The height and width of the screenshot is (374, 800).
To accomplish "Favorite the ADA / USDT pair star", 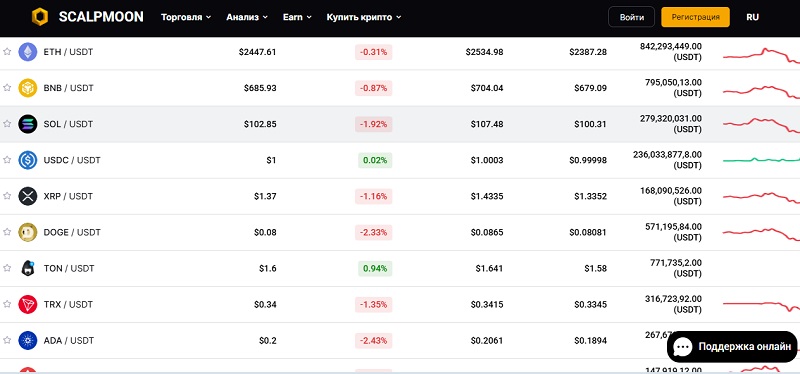I will [7, 340].
